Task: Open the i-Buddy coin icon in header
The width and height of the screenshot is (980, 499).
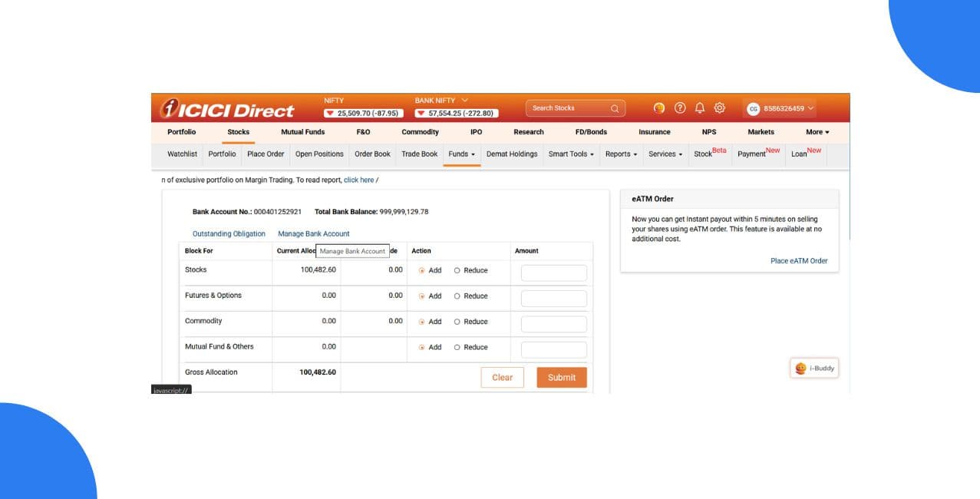Action: tap(659, 108)
